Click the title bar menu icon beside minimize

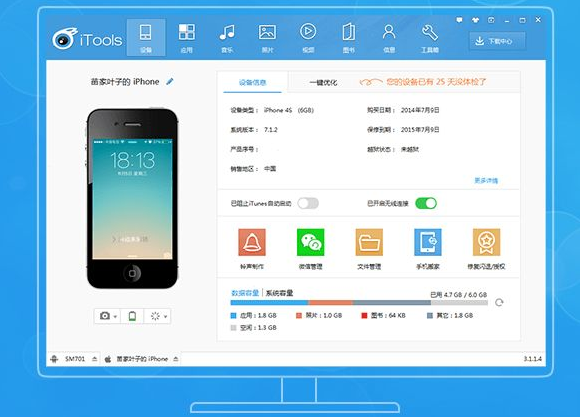click(491, 20)
